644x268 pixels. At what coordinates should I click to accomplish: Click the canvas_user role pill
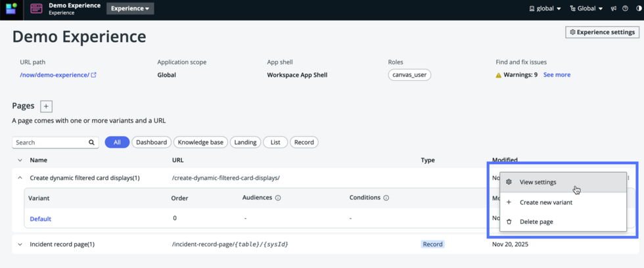click(x=409, y=75)
